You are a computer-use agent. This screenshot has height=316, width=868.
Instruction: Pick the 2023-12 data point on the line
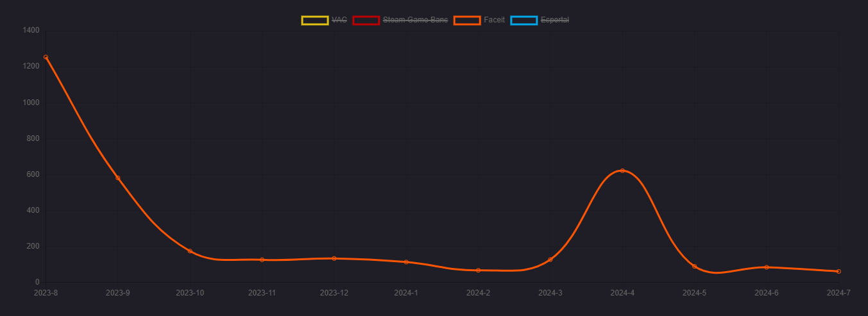[334, 258]
